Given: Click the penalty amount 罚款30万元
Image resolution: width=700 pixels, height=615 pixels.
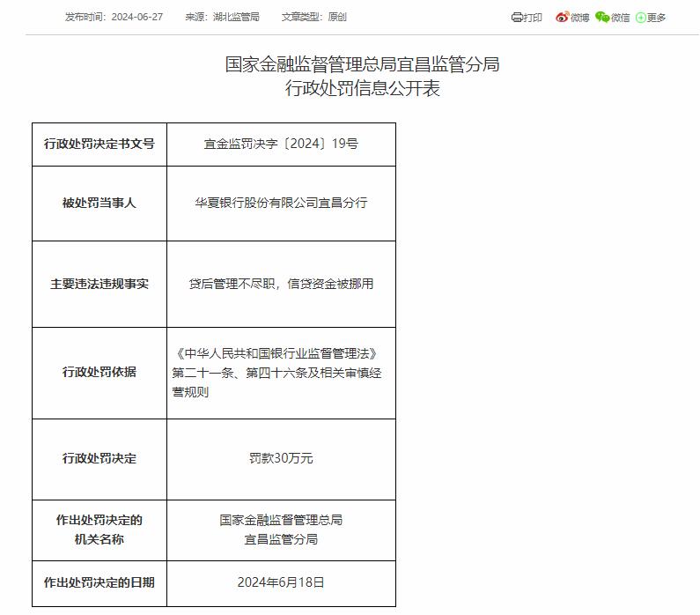Looking at the screenshot, I should (281, 458).
